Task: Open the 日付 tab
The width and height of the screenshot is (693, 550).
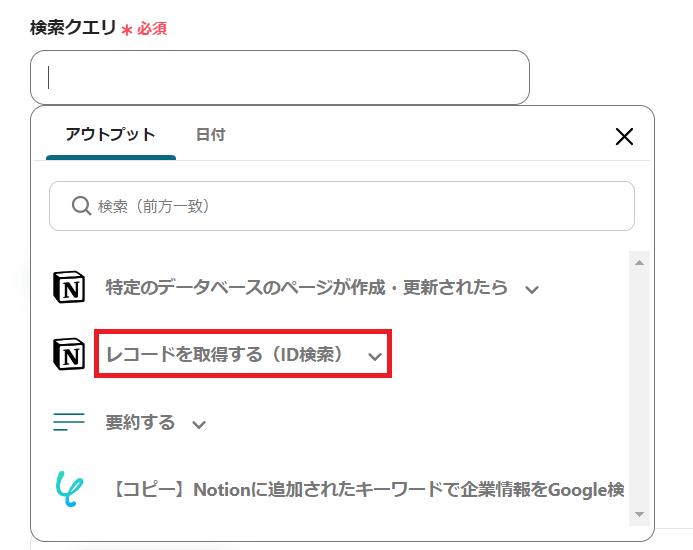Action: click(x=210, y=134)
